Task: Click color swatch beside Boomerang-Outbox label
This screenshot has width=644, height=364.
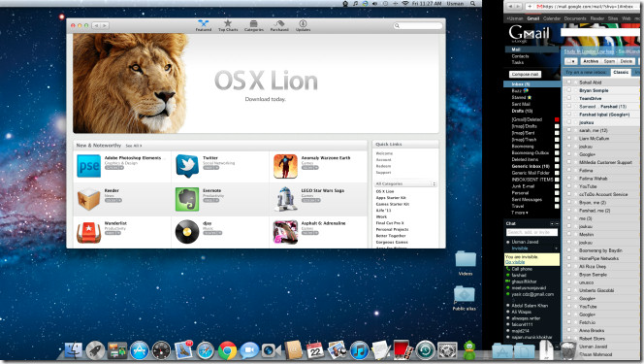Action: tap(557, 152)
